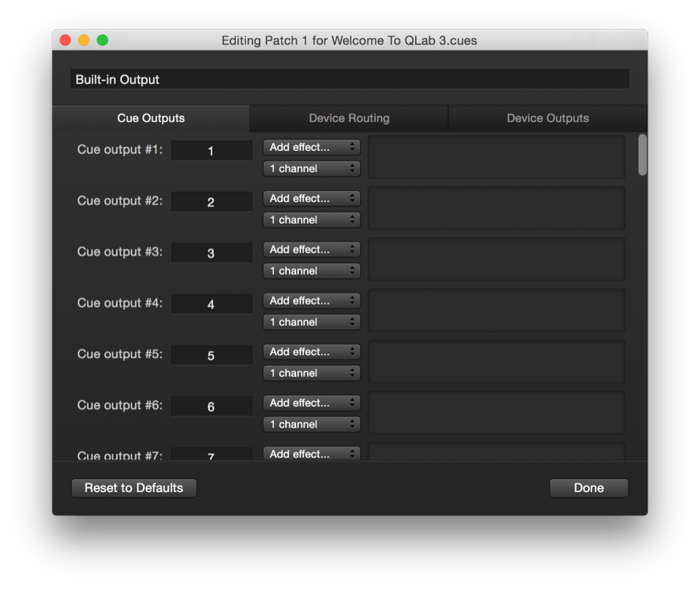Open Add effect dropdown for Cue output #6
Image resolution: width=700 pixels, height=590 pixels.
311,403
